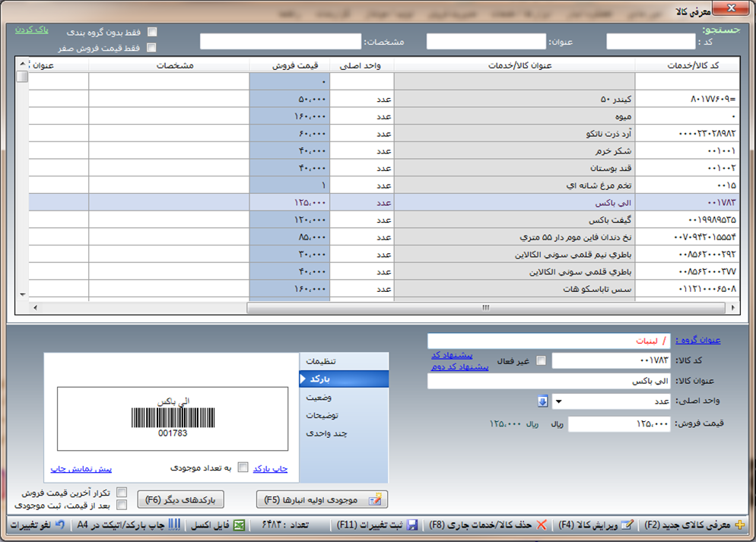
Task: Check the 'غیر فعال' inactive checkbox
Action: (541, 360)
